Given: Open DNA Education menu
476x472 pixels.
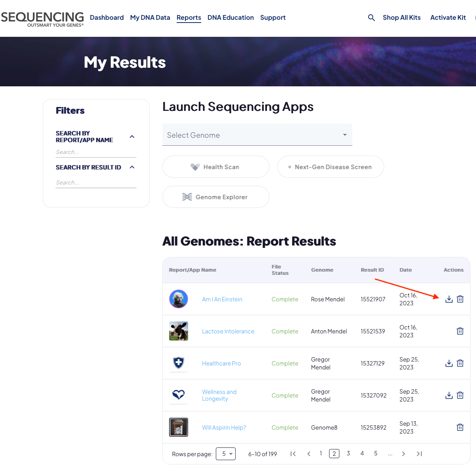Looking at the screenshot, I should (x=230, y=17).
